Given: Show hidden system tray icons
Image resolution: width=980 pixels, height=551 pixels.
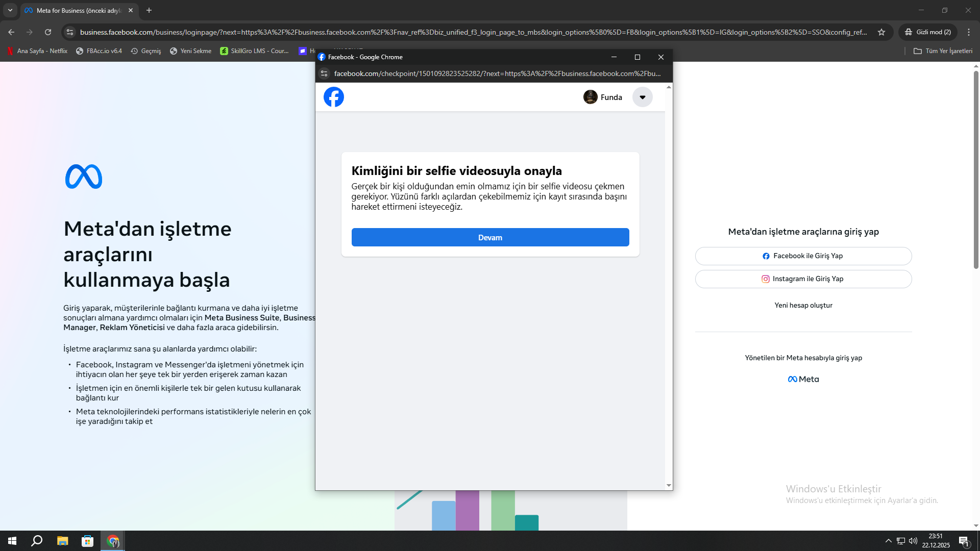Looking at the screenshot, I should point(889,541).
